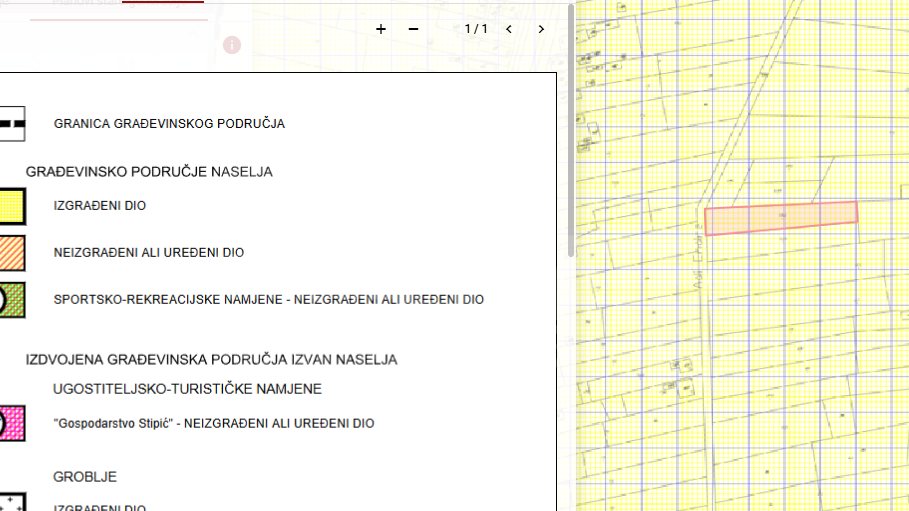The height and width of the screenshot is (511, 909).
Task: Click the Granica građevinskog područja label
Action: click(x=169, y=124)
